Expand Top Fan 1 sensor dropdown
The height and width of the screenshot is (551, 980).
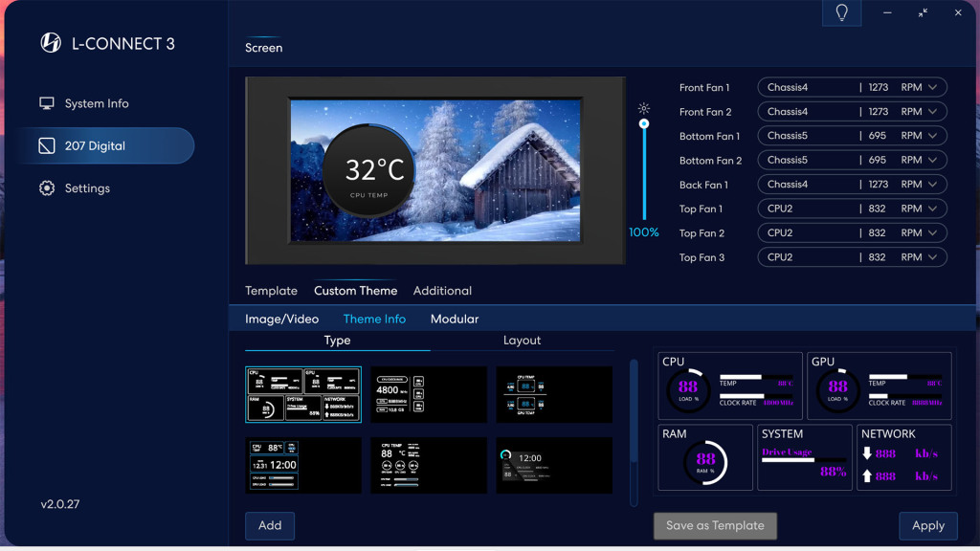click(852, 209)
